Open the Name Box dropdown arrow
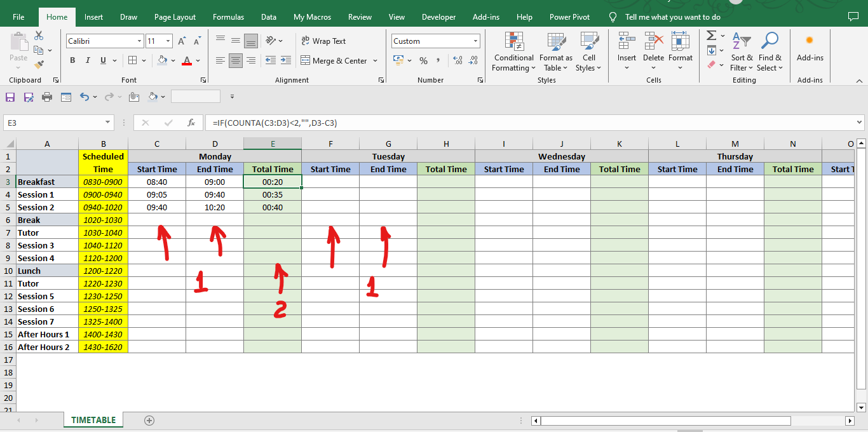 tap(107, 123)
